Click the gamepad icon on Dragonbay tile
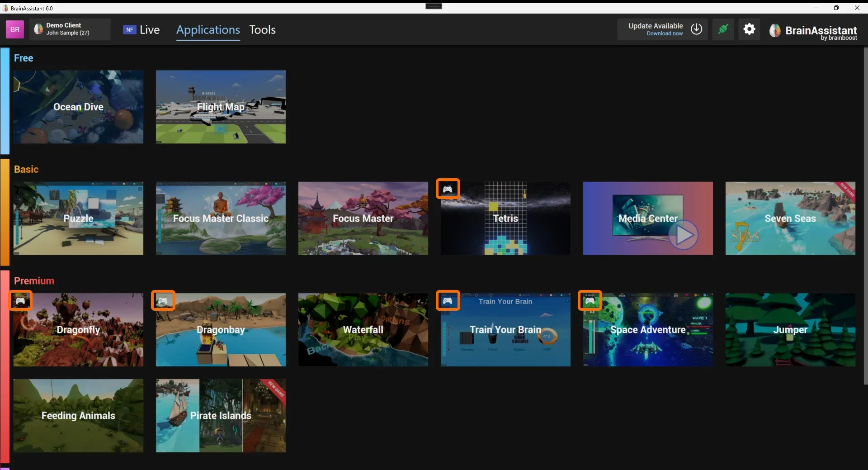Screen dimensions: 868x470 pyautogui.click(x=163, y=300)
